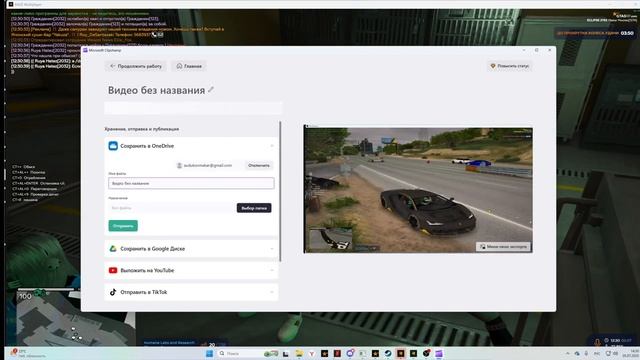Click the taskbar search magnifier

tap(222, 353)
